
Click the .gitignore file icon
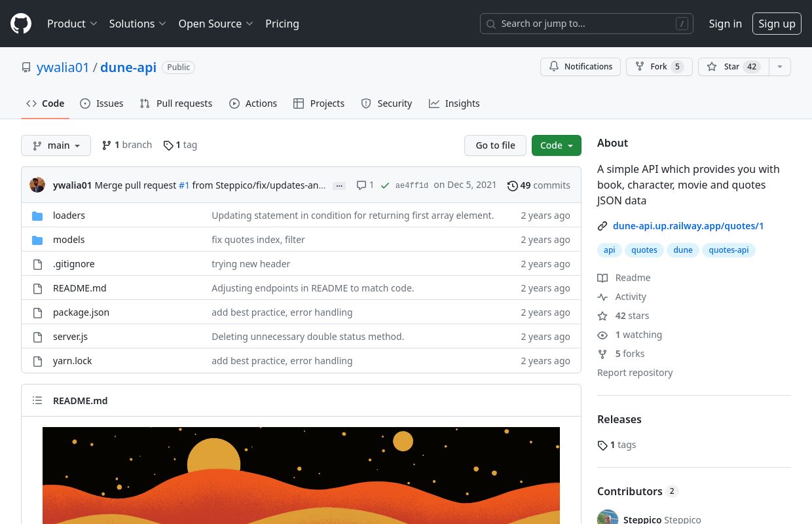(37, 264)
